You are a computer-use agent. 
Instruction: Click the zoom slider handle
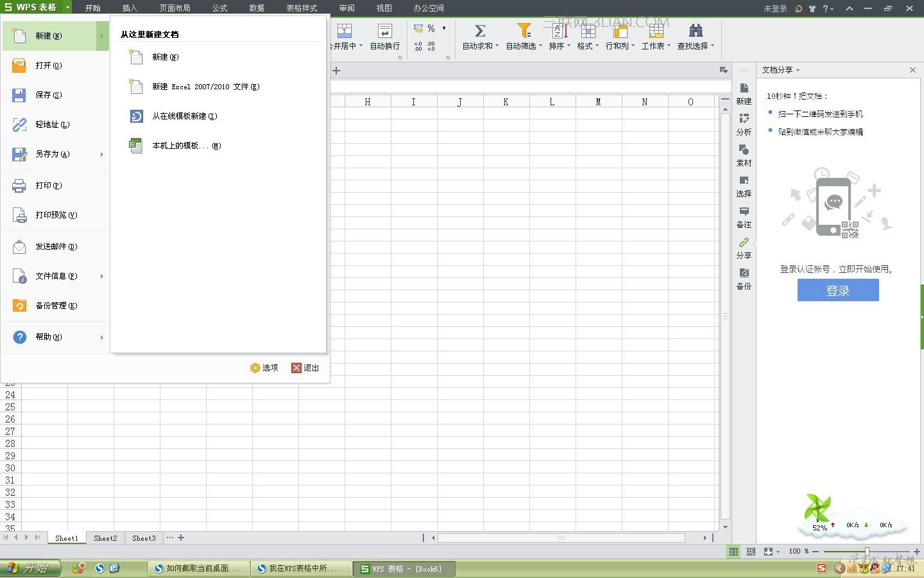(867, 552)
